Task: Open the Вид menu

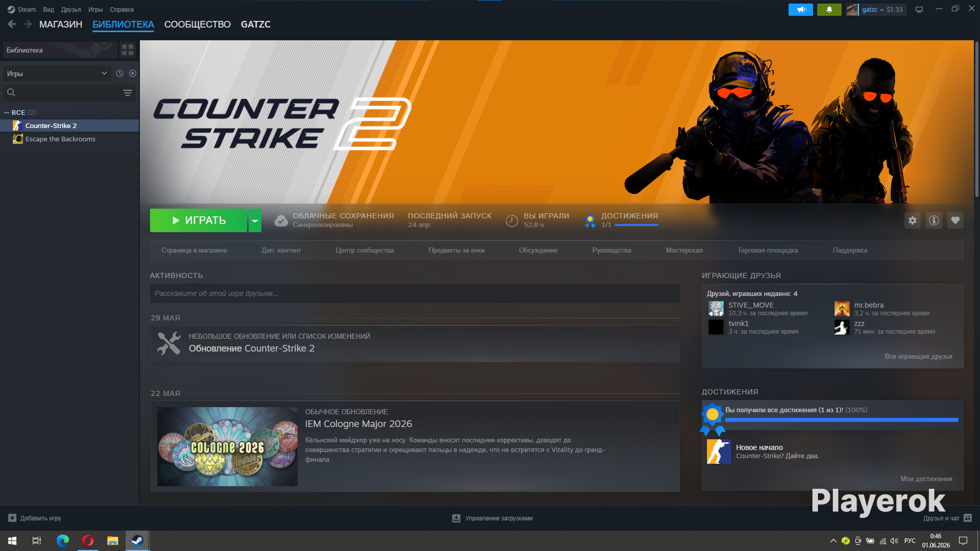Action: click(49, 9)
